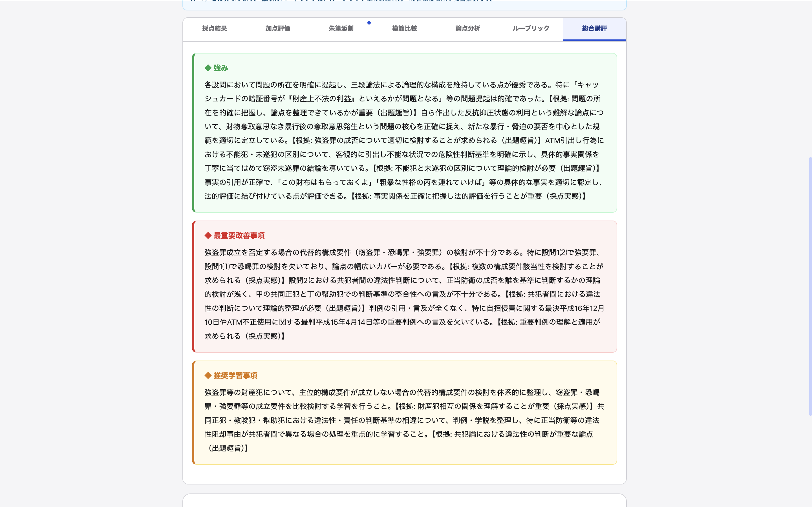Click the orange diamond icon beside 推奨学習事項
The image size is (812, 507).
(x=208, y=375)
